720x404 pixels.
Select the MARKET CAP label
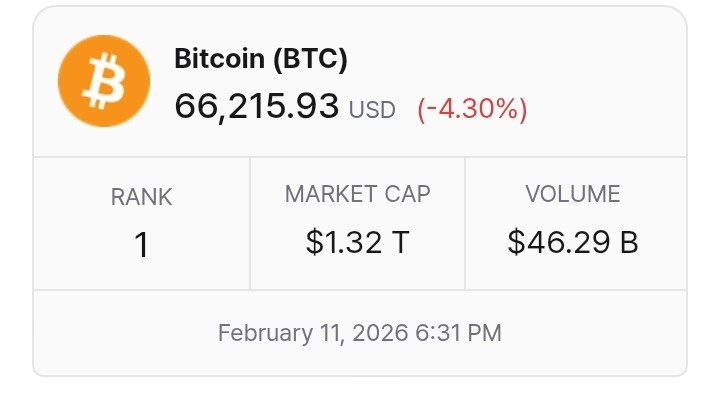(x=358, y=194)
